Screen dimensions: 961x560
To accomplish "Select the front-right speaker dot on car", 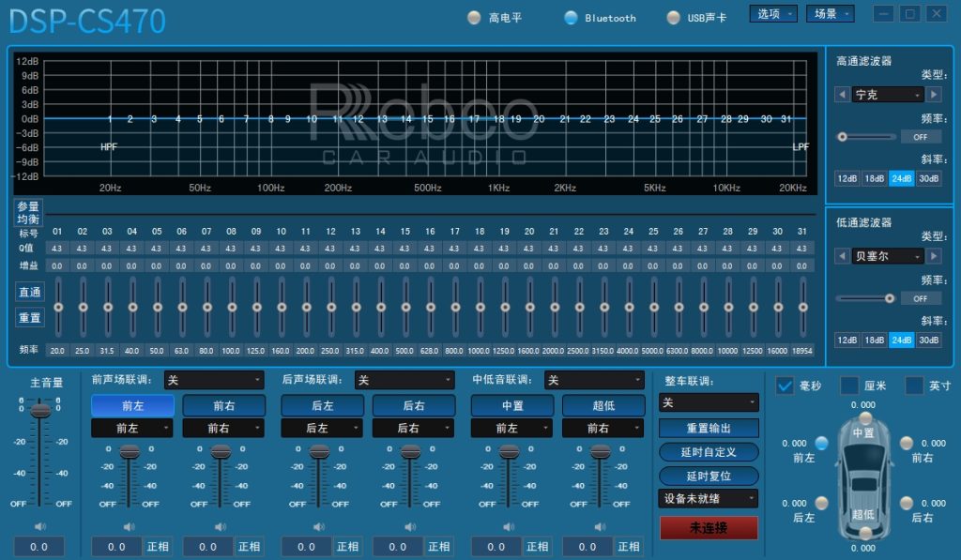I will (x=907, y=443).
